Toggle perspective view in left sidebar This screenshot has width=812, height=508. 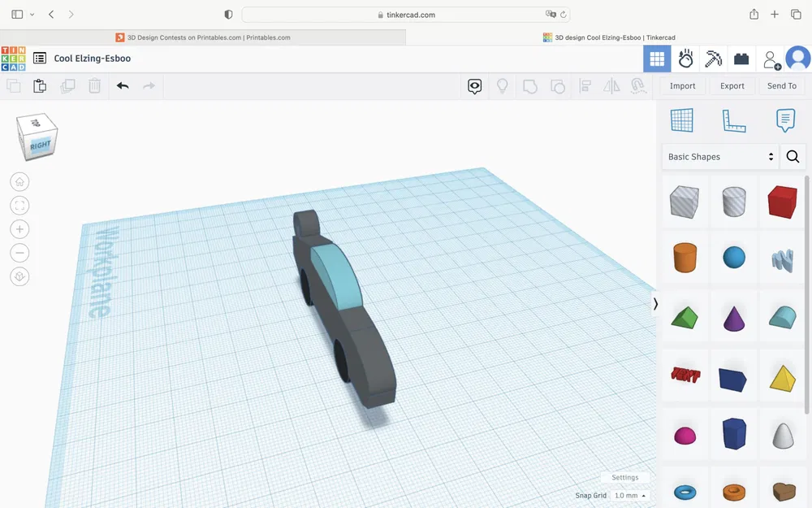point(19,276)
